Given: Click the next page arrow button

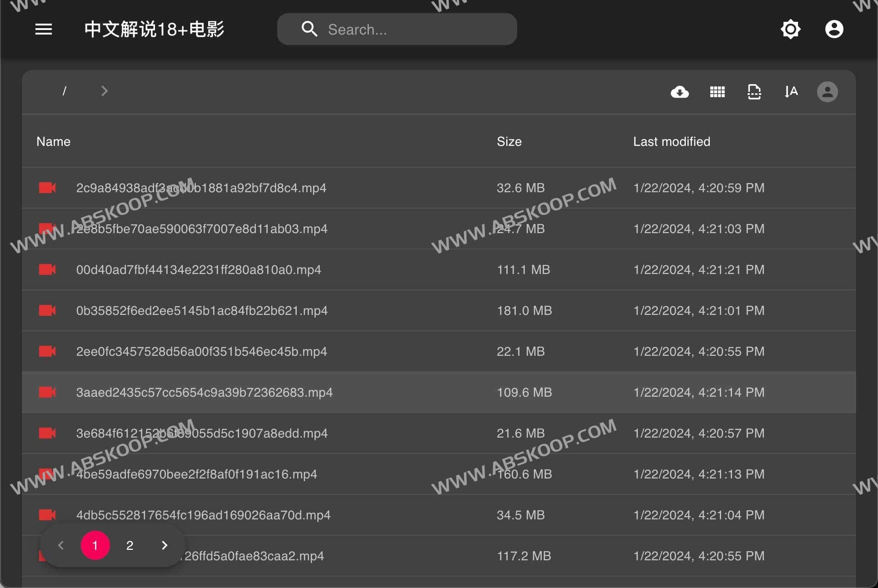Looking at the screenshot, I should pyautogui.click(x=164, y=545).
